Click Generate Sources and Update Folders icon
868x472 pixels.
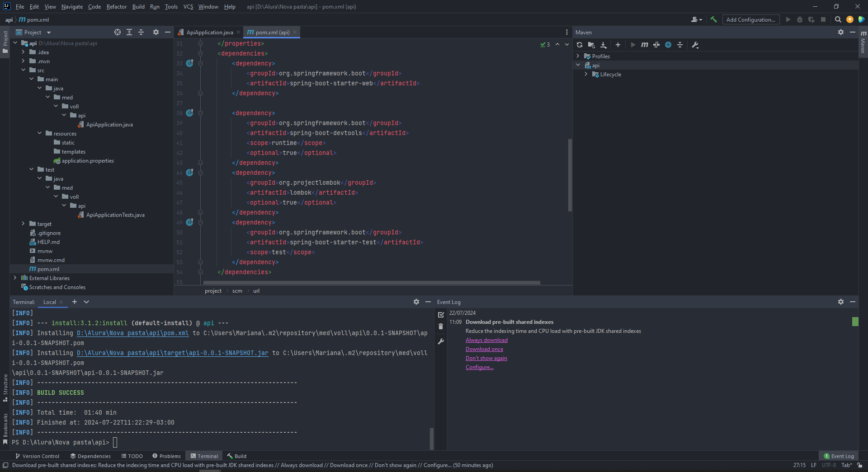coord(591,45)
